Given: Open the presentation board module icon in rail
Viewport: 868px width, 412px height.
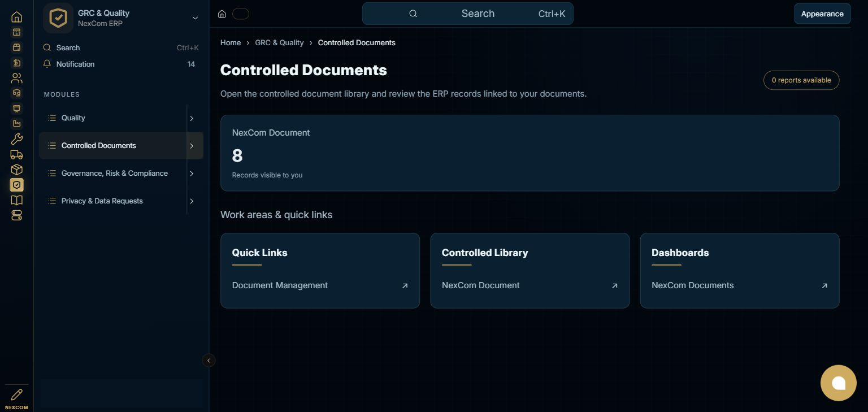Looking at the screenshot, I should click(x=16, y=109).
